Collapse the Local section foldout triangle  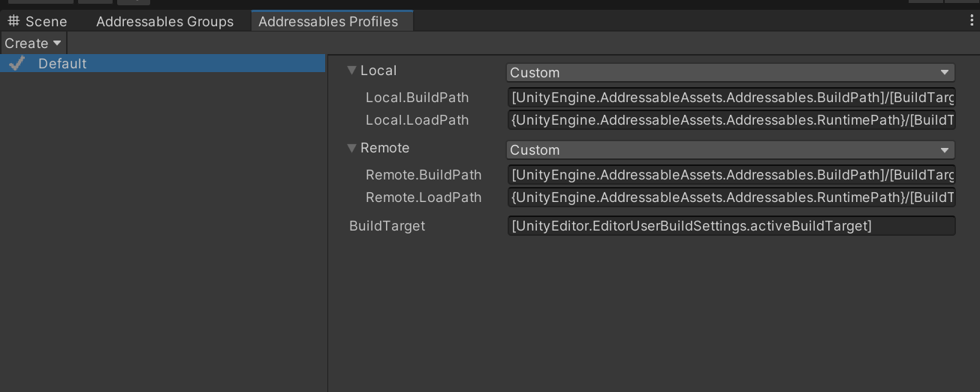351,71
